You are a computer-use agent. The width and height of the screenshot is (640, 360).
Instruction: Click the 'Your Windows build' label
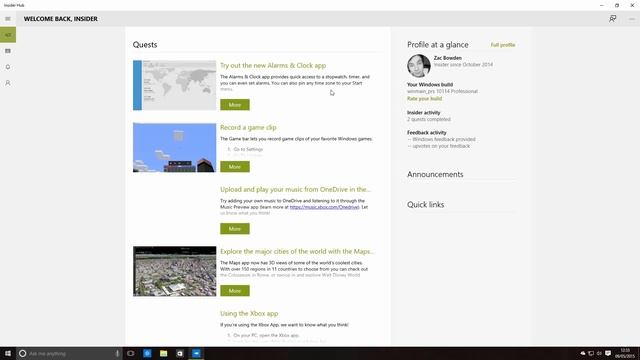tap(430, 84)
